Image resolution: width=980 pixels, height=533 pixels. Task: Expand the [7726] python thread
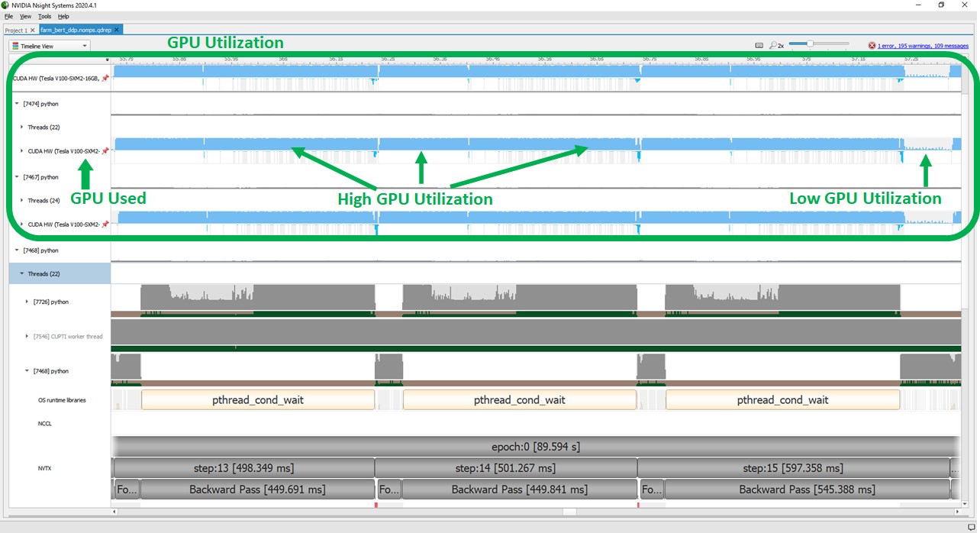point(27,302)
